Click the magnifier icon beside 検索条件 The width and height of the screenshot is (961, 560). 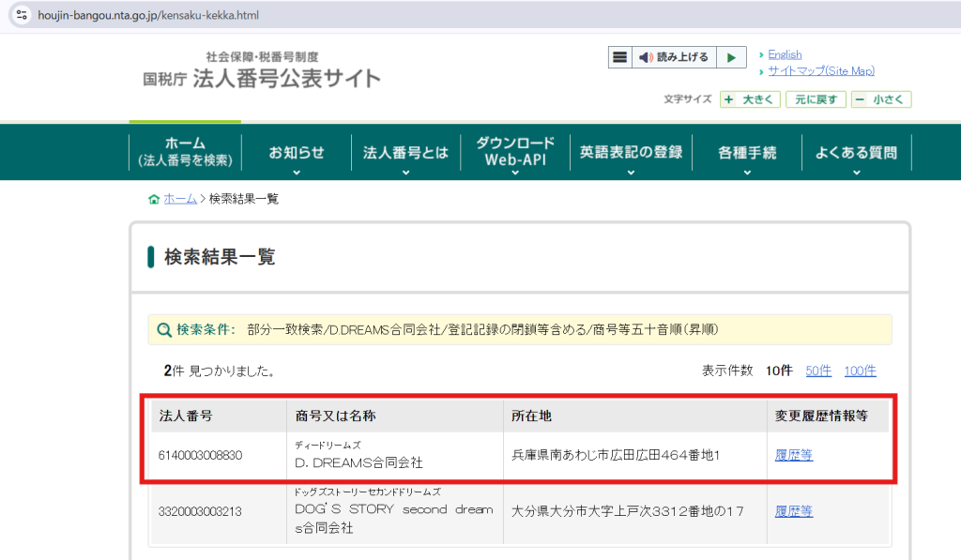tap(163, 329)
